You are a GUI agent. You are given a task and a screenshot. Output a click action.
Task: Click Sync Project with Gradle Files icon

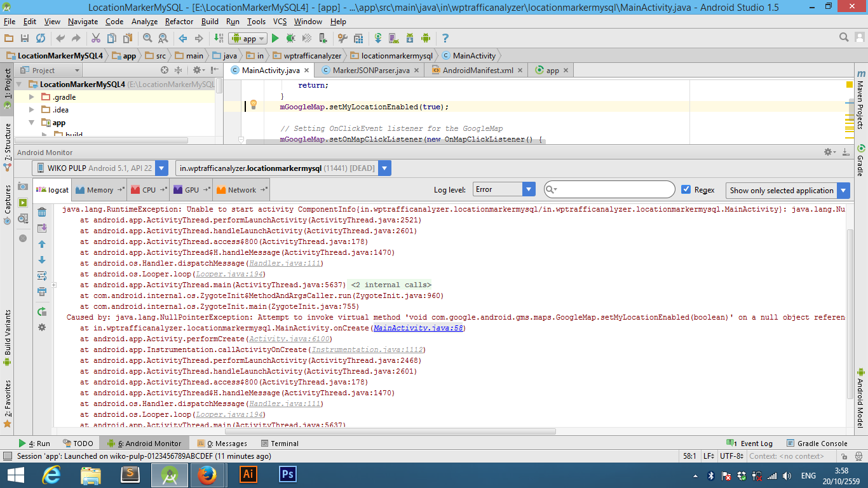(x=378, y=38)
